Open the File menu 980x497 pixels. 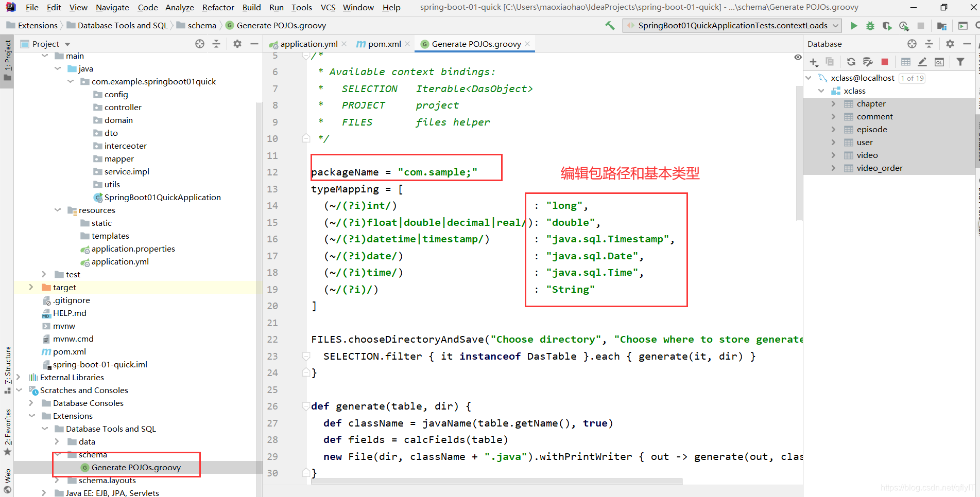pyautogui.click(x=32, y=7)
